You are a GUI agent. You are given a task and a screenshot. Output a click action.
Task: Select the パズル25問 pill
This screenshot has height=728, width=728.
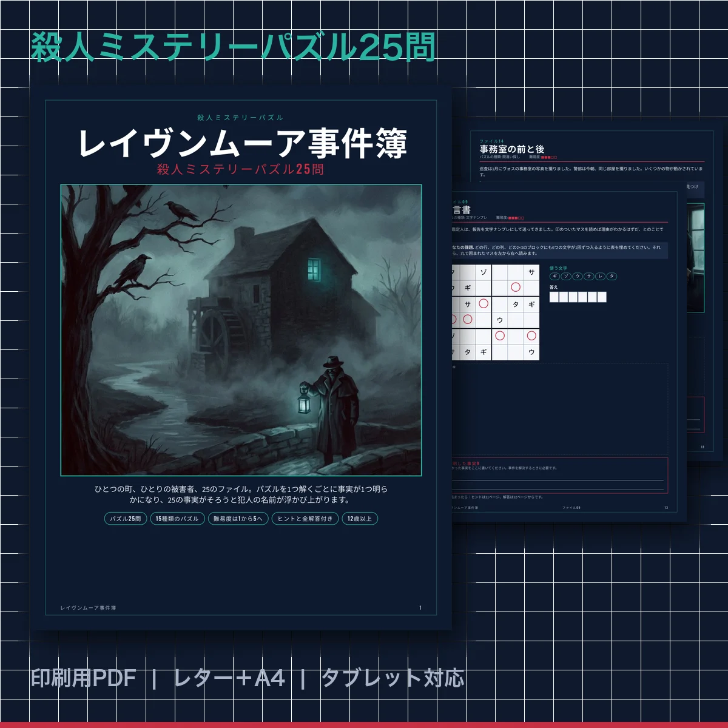[126, 519]
